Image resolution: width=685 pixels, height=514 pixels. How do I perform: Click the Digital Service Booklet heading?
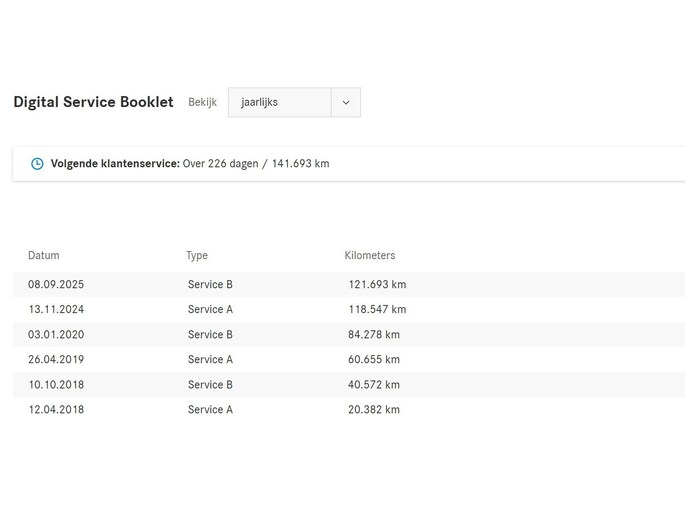(x=93, y=102)
